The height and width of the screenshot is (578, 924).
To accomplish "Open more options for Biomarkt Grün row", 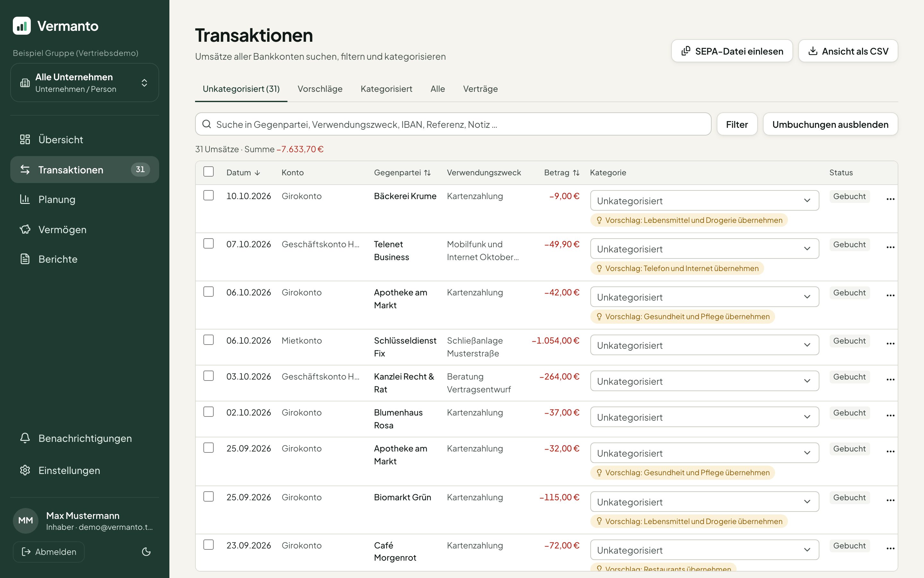I will click(890, 500).
